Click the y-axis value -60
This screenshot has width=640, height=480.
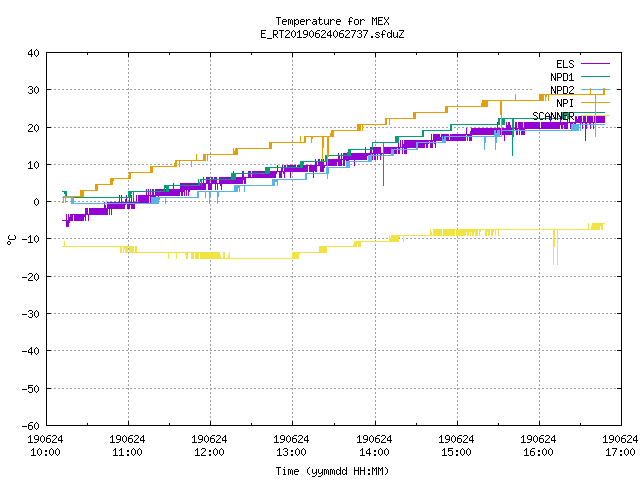click(x=31, y=426)
